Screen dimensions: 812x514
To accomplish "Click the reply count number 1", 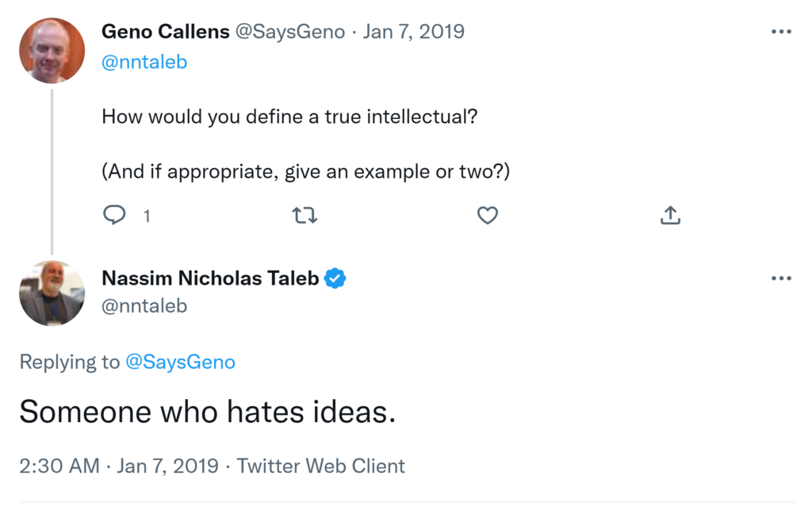I will (x=147, y=216).
